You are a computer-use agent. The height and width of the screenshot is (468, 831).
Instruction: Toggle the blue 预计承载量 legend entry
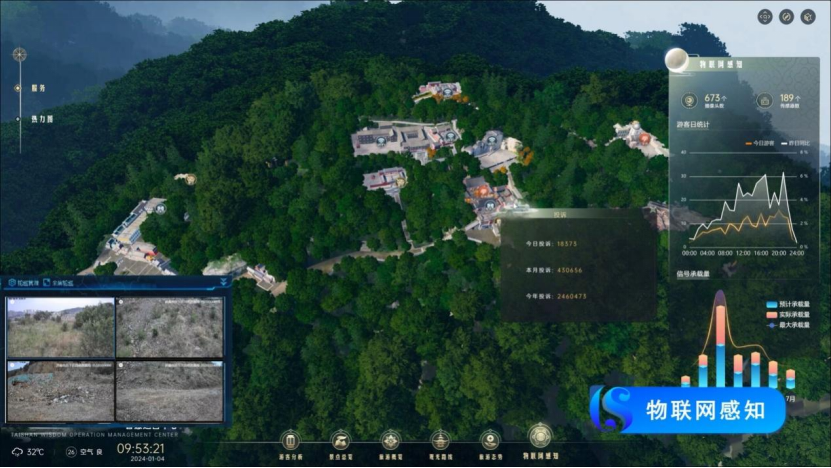click(788, 304)
